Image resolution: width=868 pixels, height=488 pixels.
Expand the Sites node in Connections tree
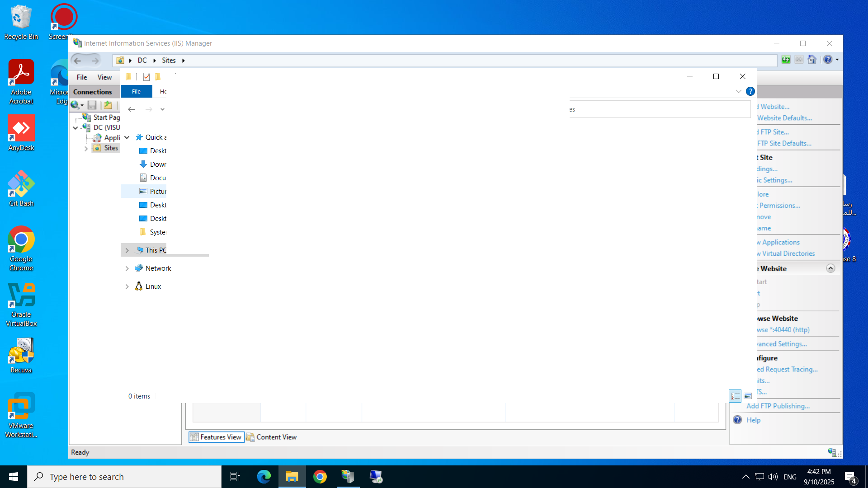coord(86,148)
